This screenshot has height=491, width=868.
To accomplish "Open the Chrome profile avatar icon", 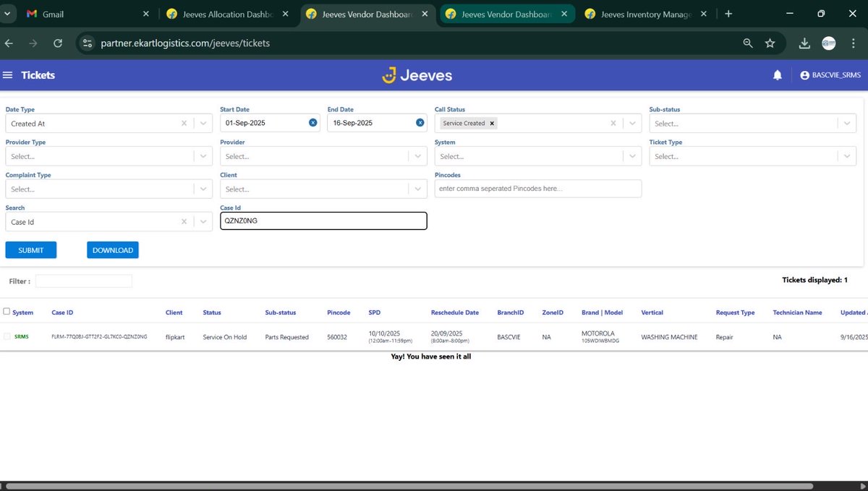I will 829,43.
